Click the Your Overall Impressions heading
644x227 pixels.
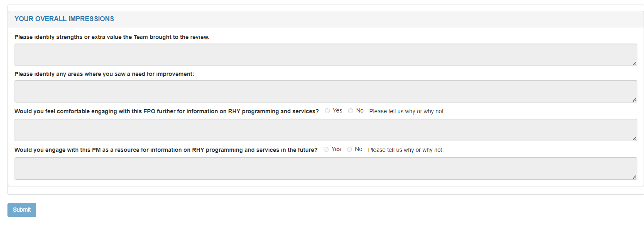tap(64, 19)
